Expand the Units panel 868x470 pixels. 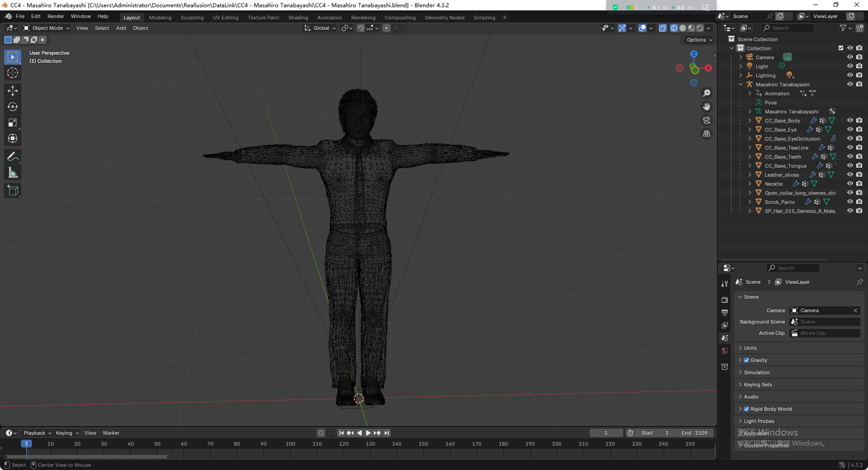[751, 348]
